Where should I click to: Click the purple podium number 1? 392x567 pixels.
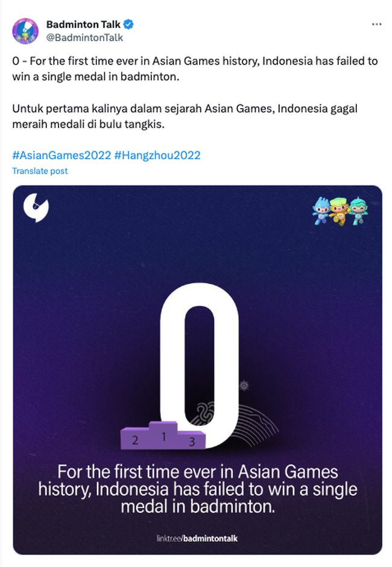(x=163, y=436)
